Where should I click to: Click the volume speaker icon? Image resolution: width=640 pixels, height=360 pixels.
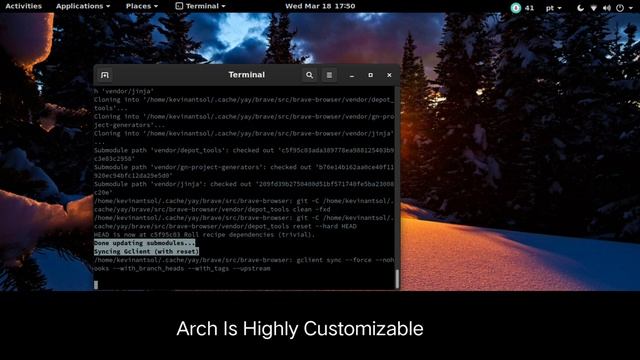[x=607, y=8]
